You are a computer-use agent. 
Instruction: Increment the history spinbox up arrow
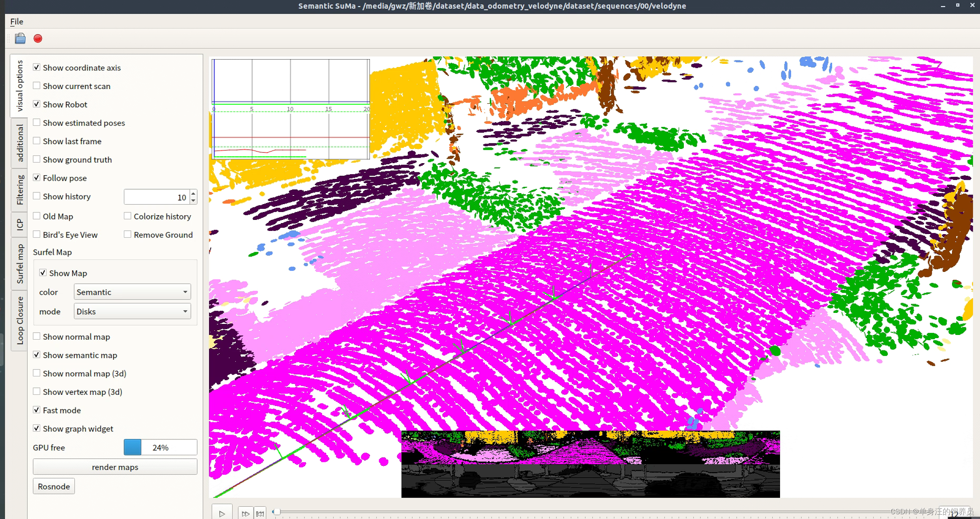coord(193,193)
